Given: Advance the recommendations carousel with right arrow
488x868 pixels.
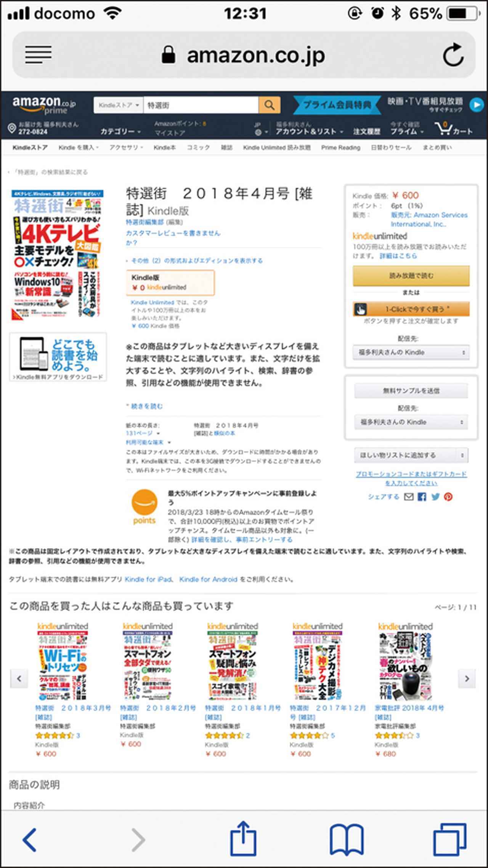Looking at the screenshot, I should [467, 679].
